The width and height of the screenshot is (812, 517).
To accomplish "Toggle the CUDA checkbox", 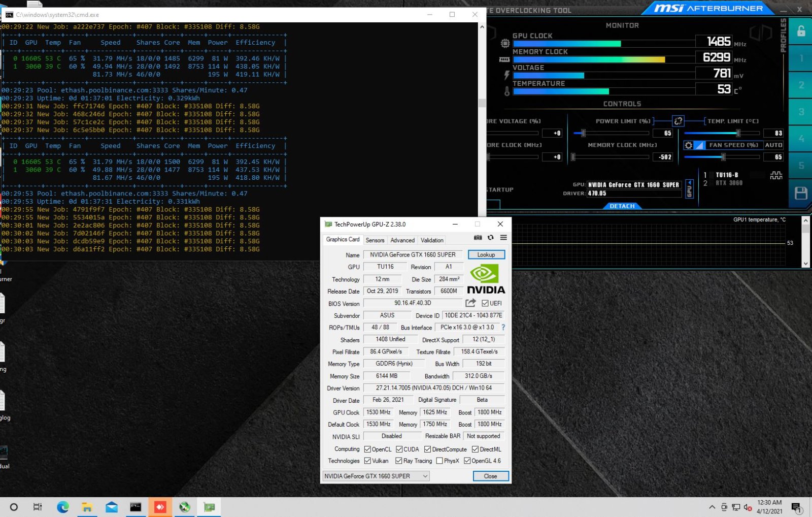I will tap(399, 449).
